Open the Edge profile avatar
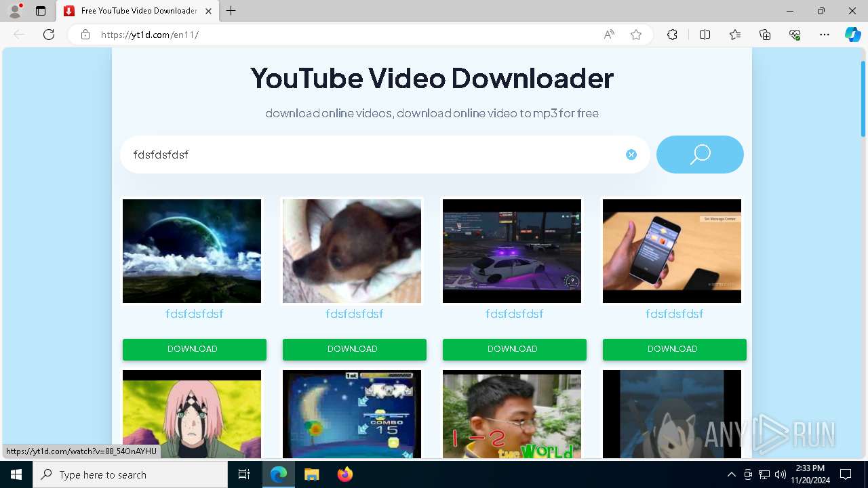Image resolution: width=868 pixels, height=488 pixels. pos(15,11)
